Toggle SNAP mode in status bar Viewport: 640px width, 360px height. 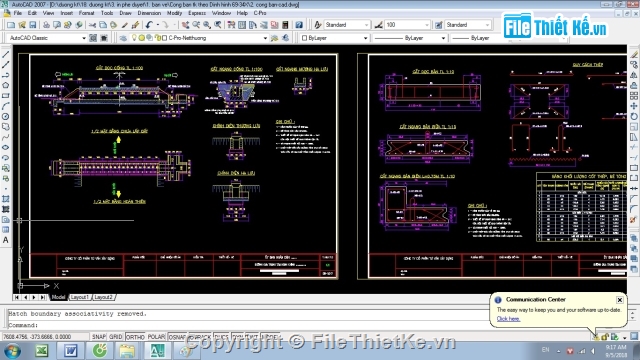[x=99, y=337]
